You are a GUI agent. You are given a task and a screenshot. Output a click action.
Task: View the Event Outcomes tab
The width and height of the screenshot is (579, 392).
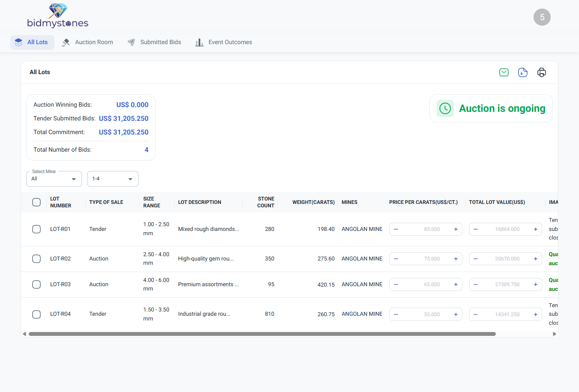(223, 42)
